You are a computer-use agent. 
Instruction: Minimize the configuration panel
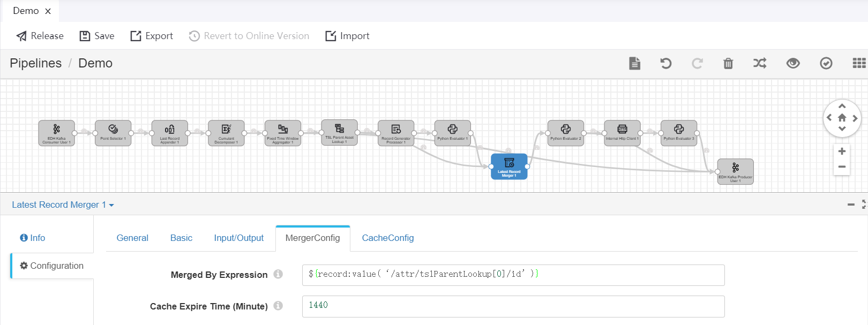851,205
